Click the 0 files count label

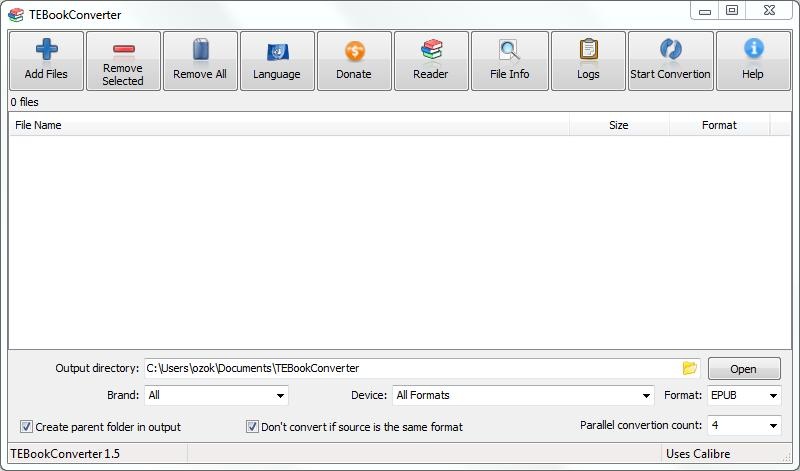click(x=24, y=102)
